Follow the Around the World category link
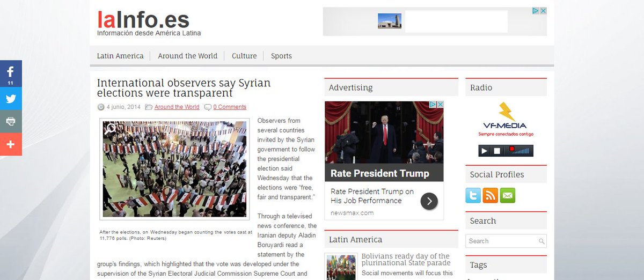The height and width of the screenshot is (280, 644). (x=177, y=107)
